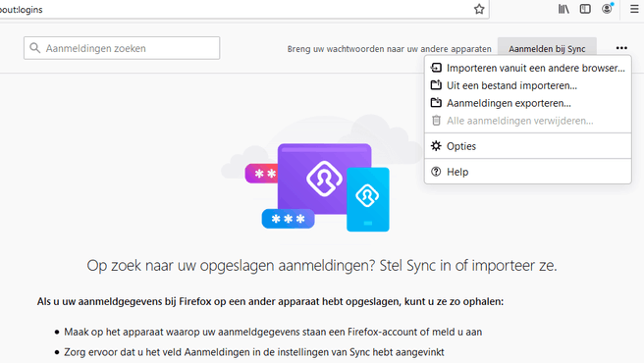Click bullet text Maak op het apparaat waarop
Image resolution: width=644 pixels, height=363 pixels.
click(x=273, y=332)
